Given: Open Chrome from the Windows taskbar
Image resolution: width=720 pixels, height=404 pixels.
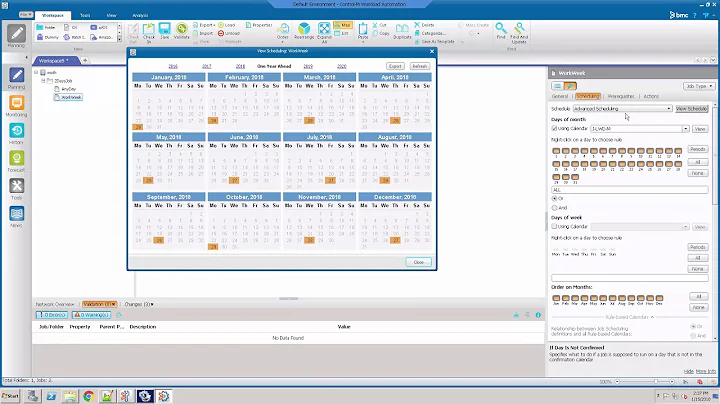Looking at the screenshot, I should click(89, 396).
